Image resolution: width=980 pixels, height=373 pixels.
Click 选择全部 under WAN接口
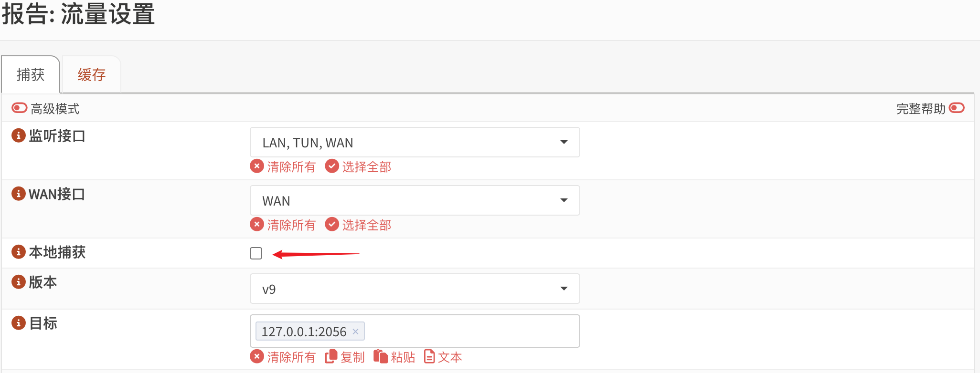358,225
